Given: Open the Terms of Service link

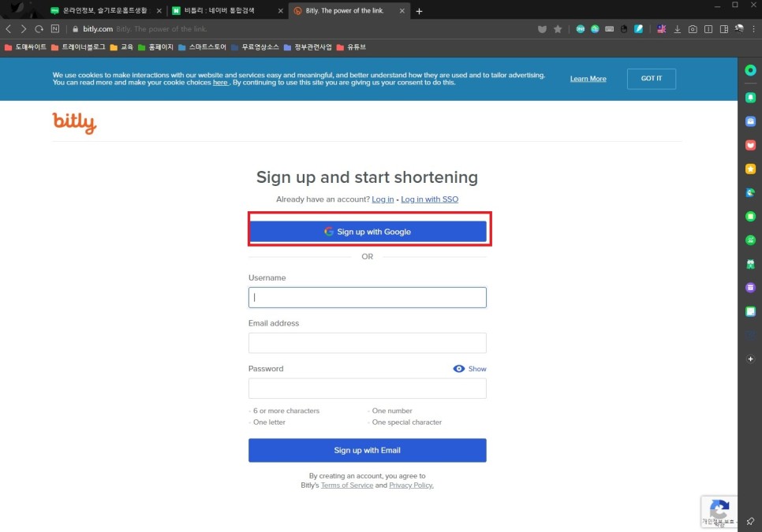Looking at the screenshot, I should coord(347,485).
